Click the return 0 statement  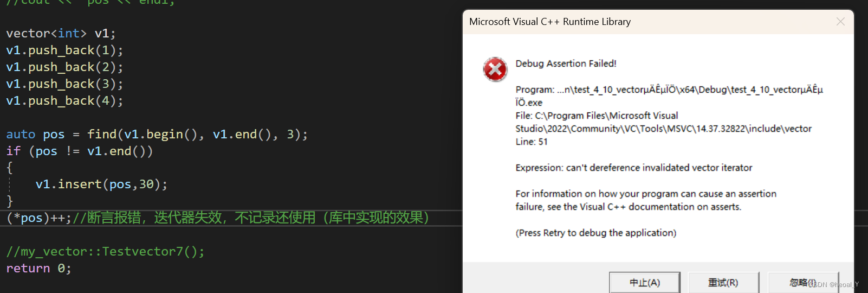(38, 269)
